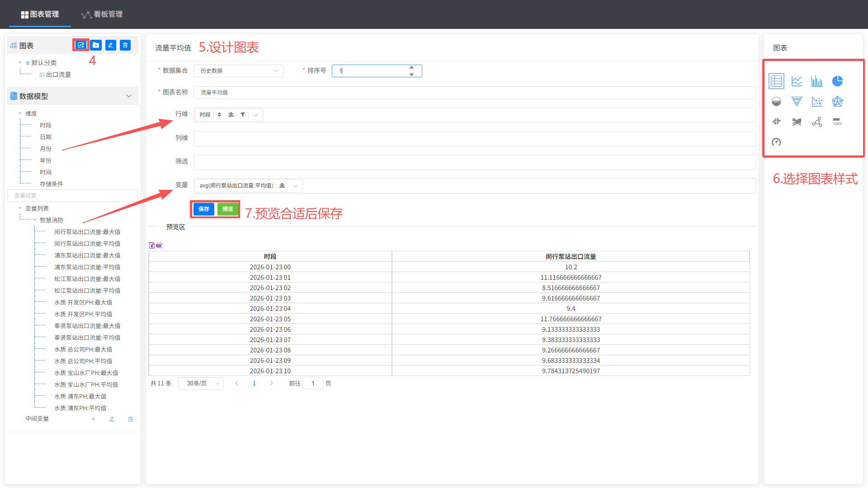Open the 30条/页 page size dropdown
The height and width of the screenshot is (488, 868).
pyautogui.click(x=201, y=383)
